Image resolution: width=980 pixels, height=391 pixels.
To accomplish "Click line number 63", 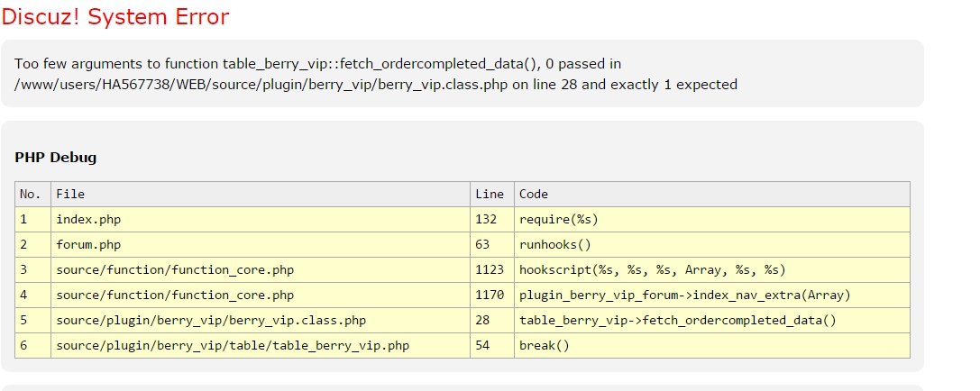I will [492, 245].
